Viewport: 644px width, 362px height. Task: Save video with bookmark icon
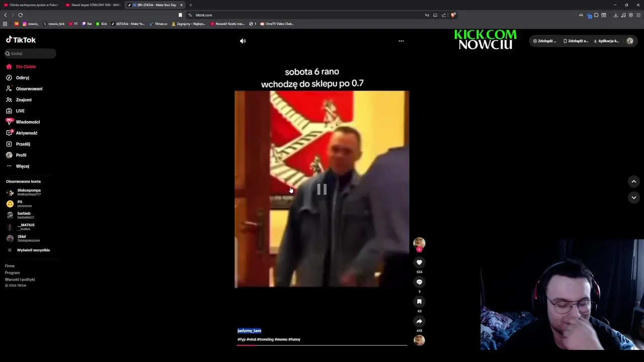(419, 302)
